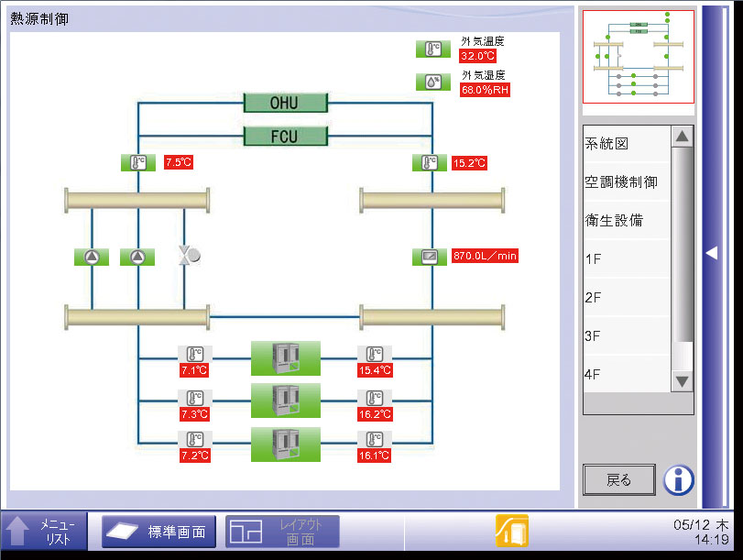The width and height of the screenshot is (743, 560).
Task: Click the 7.1℃ chiller outlet value
Action: pyautogui.click(x=194, y=370)
